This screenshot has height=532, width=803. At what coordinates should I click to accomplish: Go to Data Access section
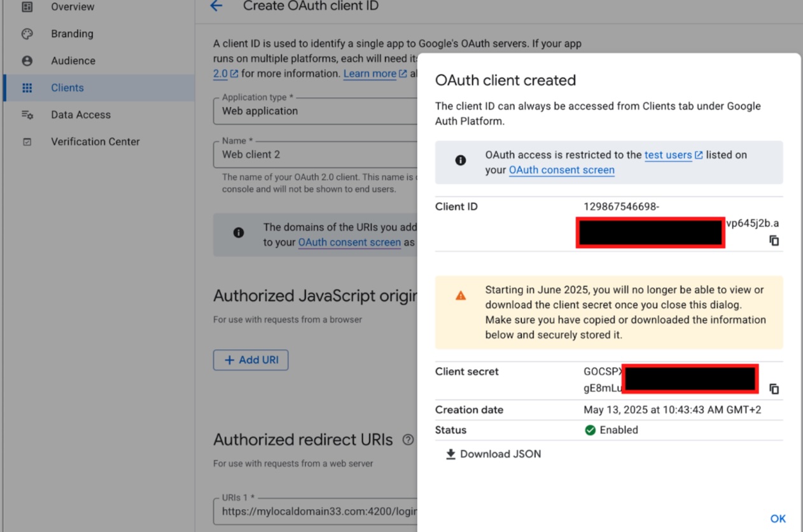coord(81,115)
